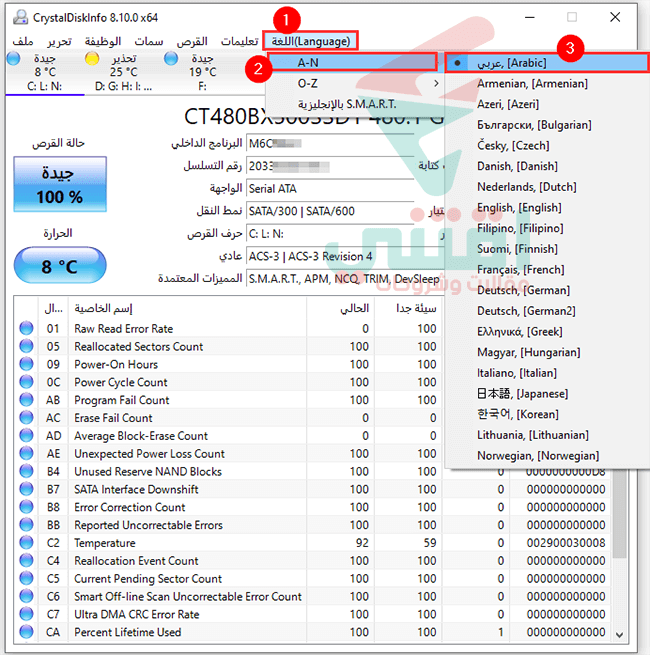650x655 pixels.
Task: Open the تعليمات (Help) menu
Action: click(x=239, y=41)
